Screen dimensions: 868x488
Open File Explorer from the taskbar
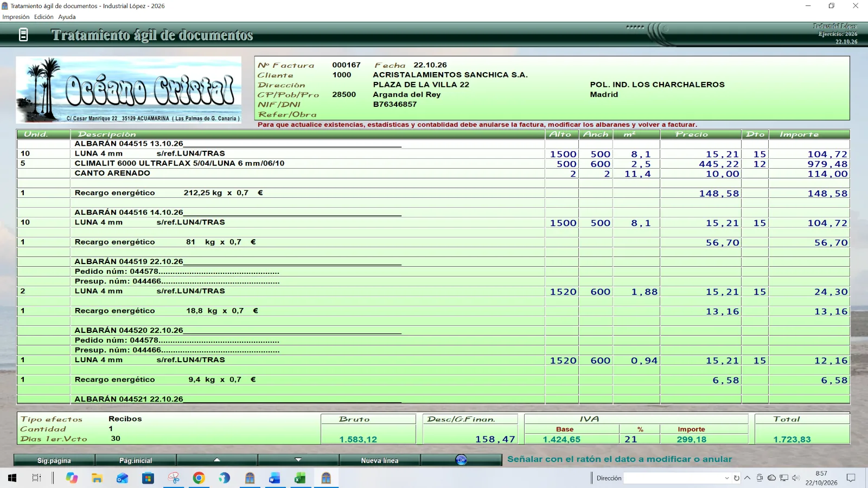[x=97, y=478]
